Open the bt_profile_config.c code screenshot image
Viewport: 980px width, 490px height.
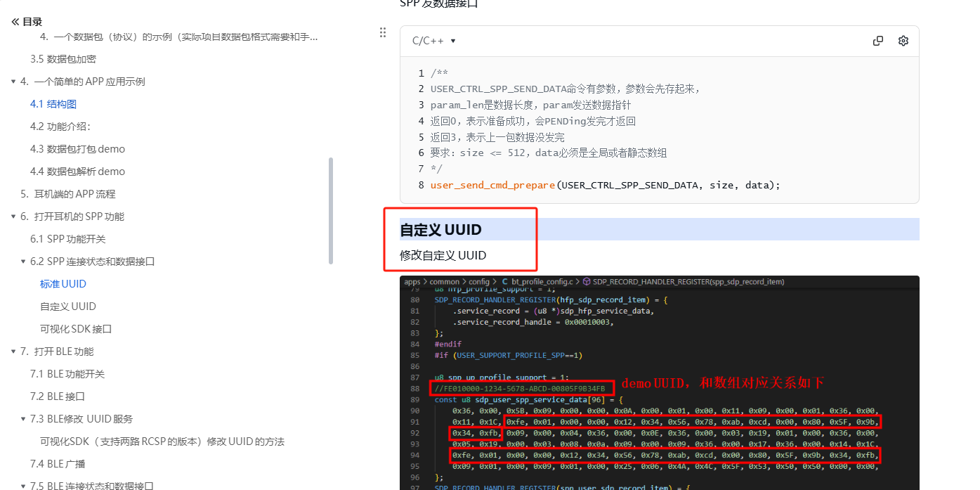(660, 383)
